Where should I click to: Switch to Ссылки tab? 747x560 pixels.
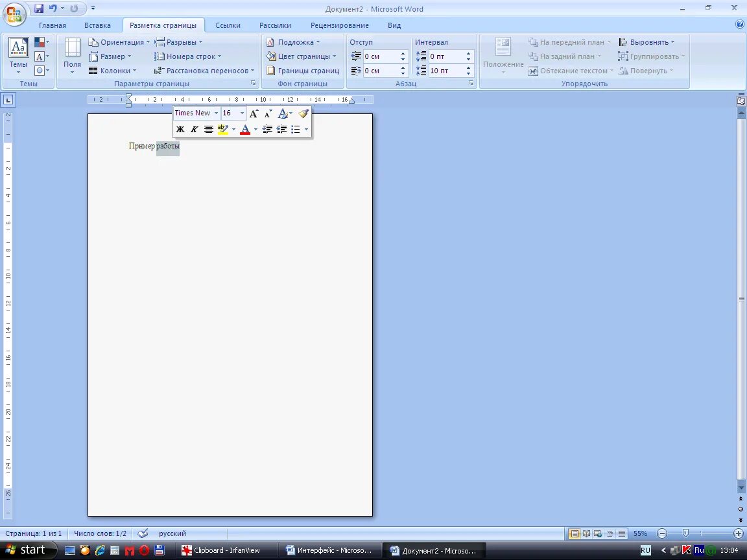[x=228, y=25]
